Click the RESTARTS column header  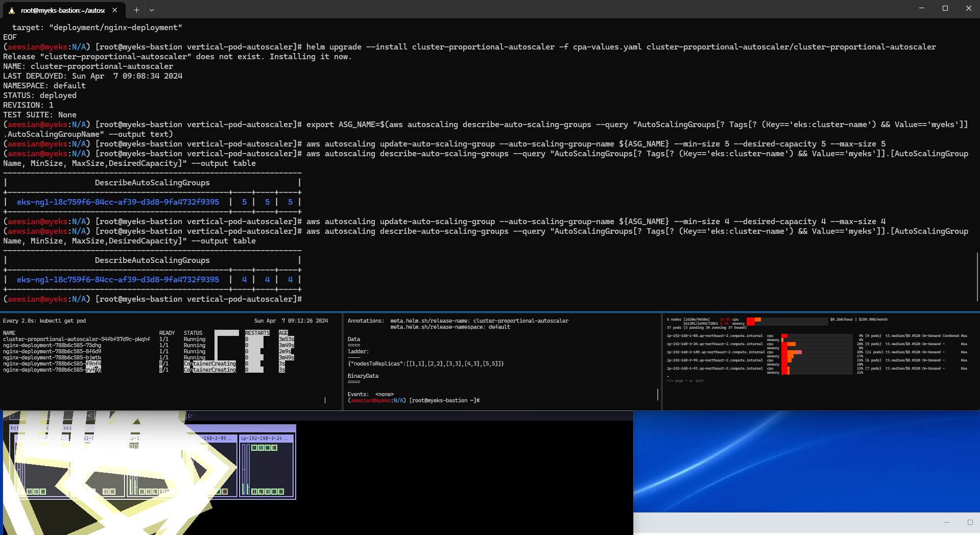[257, 333]
